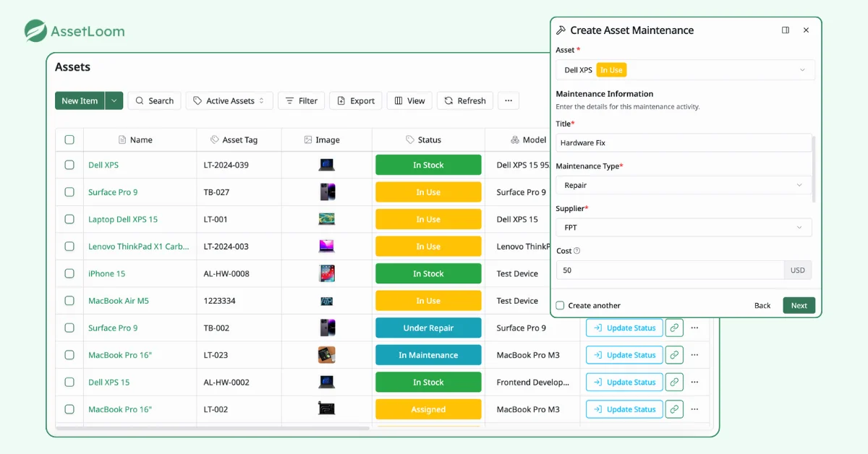The height and width of the screenshot is (454, 868).
Task: Open the Active Assets view selector
Action: 229,101
